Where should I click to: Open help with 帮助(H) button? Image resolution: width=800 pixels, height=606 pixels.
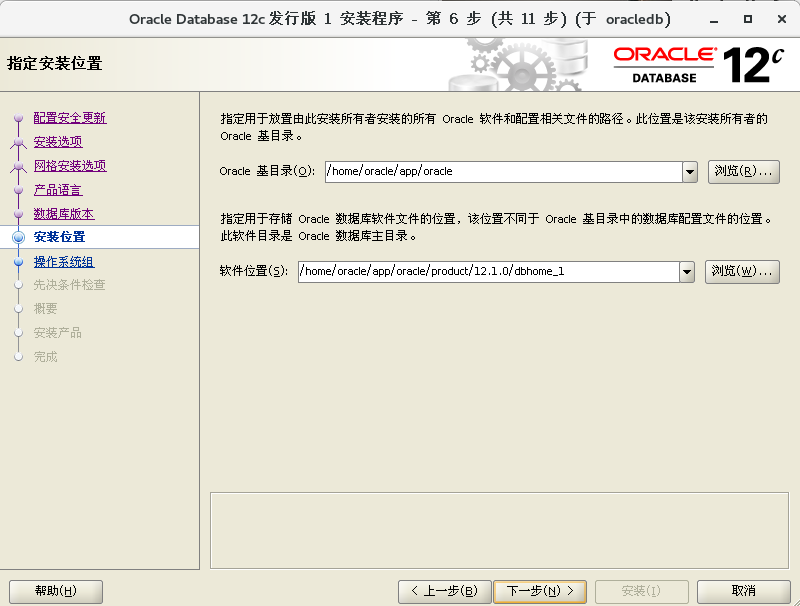[x=56, y=591]
